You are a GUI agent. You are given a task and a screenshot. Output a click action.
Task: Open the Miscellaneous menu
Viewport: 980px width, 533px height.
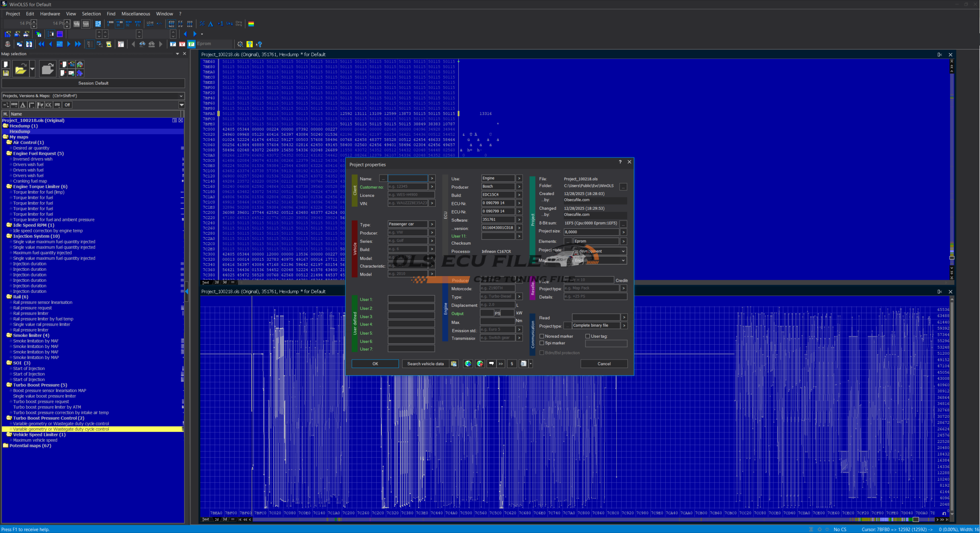136,14
